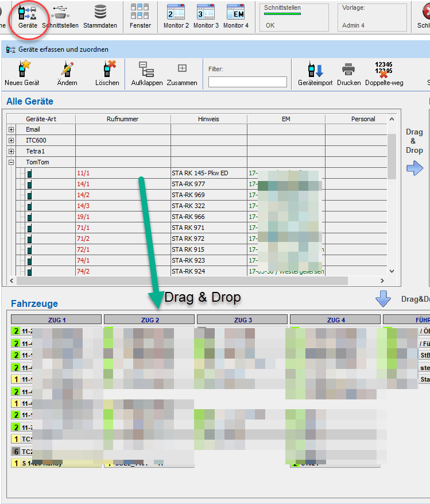Screen dimensions: 430x504
Task: Expand the ITC600 tree node
Action: tap(11, 140)
